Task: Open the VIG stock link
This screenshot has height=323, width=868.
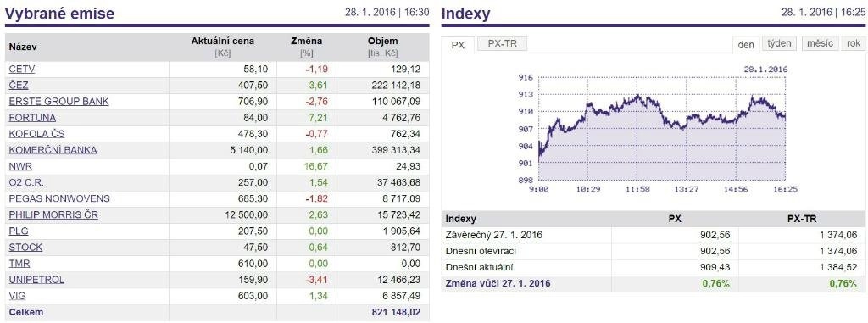Action: tap(17, 296)
